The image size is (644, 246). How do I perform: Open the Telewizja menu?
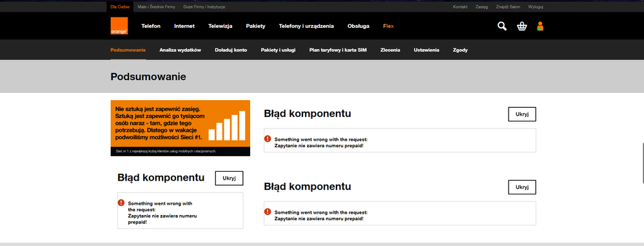[x=220, y=26]
